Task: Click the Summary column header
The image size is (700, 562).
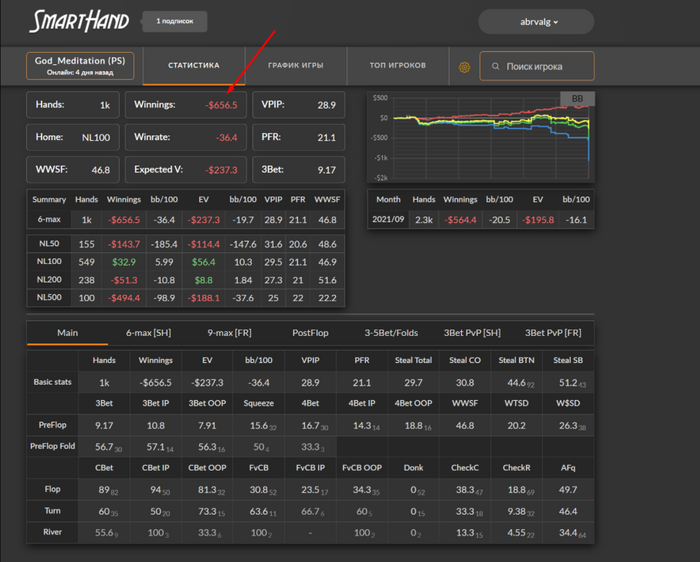Action: click(x=49, y=200)
